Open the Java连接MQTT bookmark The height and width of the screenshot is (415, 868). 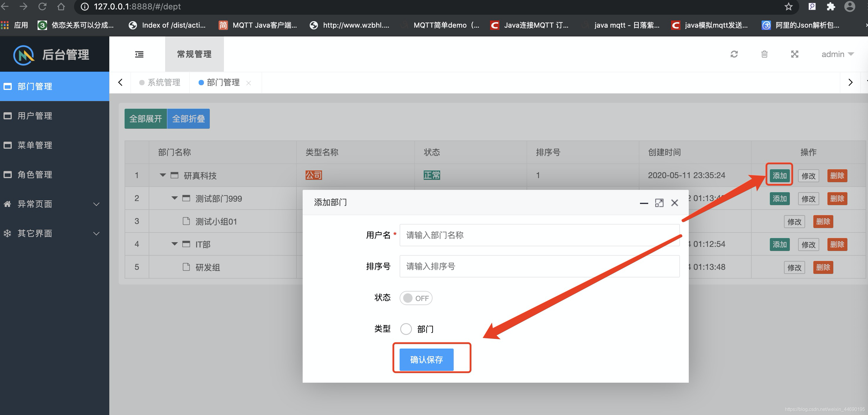coord(529,25)
